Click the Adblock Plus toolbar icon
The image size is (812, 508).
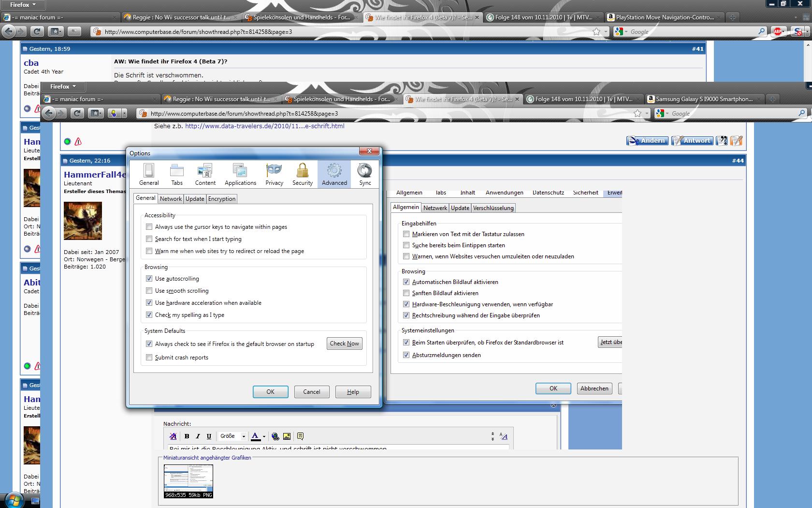(x=778, y=31)
